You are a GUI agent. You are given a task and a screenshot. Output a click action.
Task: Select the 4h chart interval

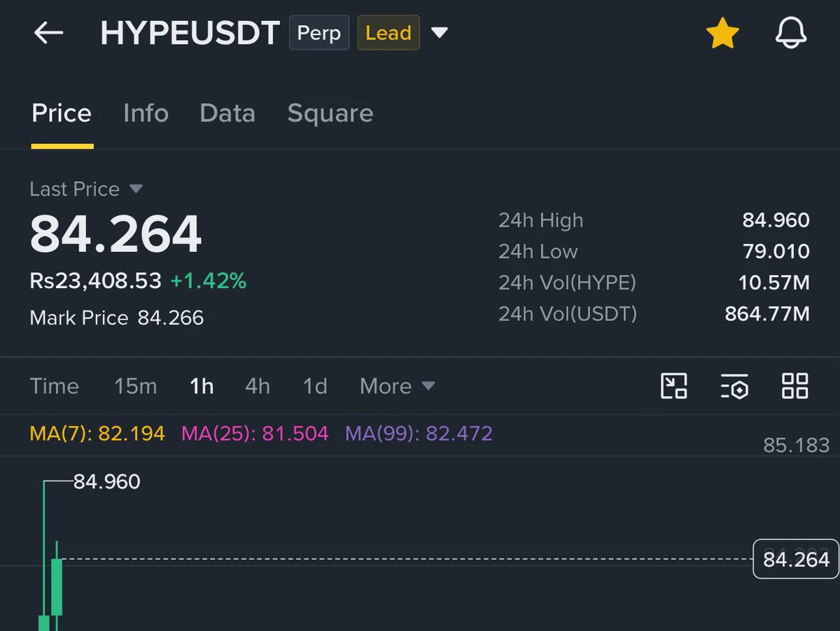coord(258,386)
